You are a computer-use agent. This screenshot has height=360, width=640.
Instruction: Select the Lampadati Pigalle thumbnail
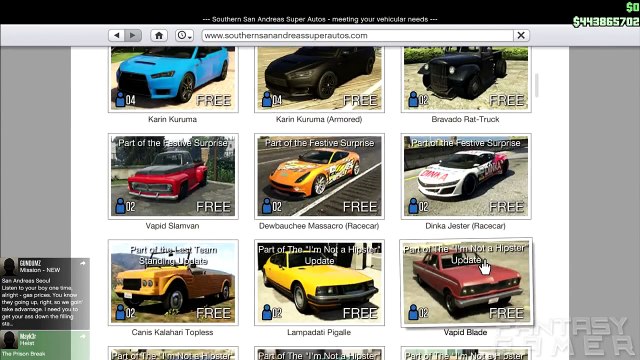(319, 282)
